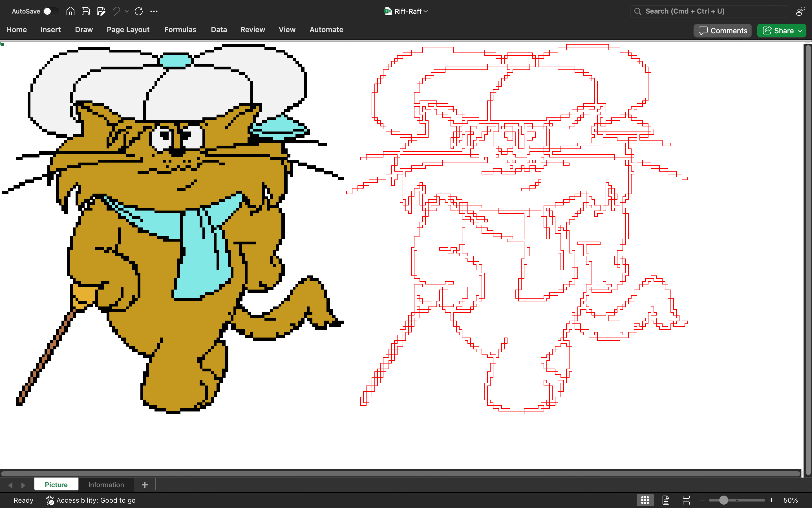Viewport: 812px width, 508px height.
Task: Open the Automate ribbon tab
Action: point(326,30)
